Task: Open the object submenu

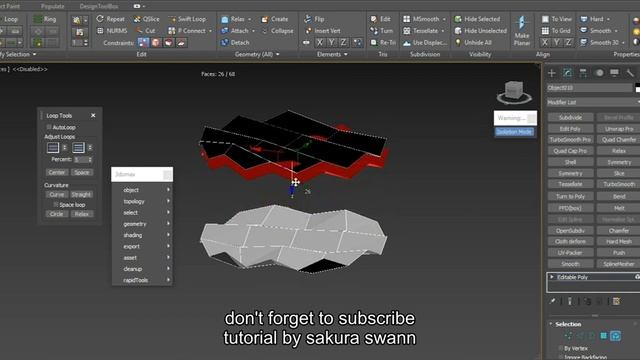Action: pos(142,190)
